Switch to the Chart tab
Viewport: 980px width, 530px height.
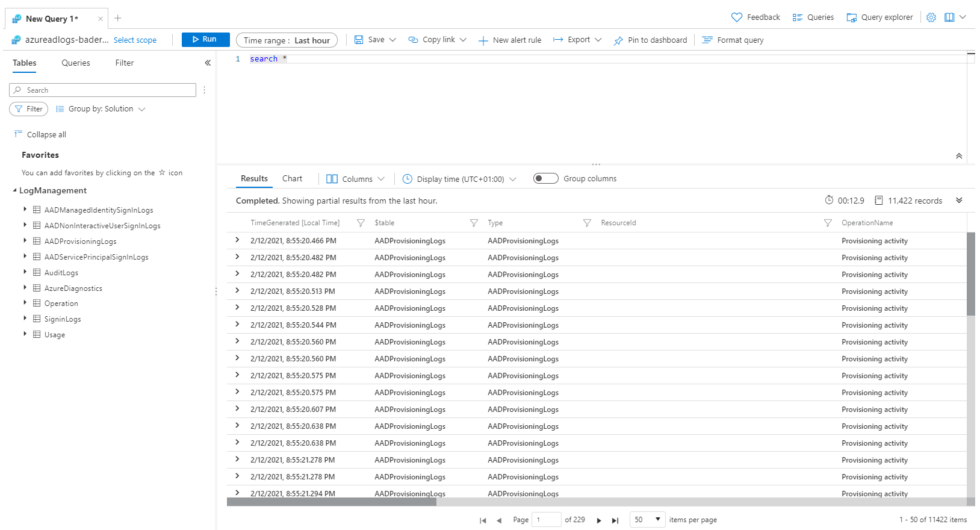tap(292, 178)
